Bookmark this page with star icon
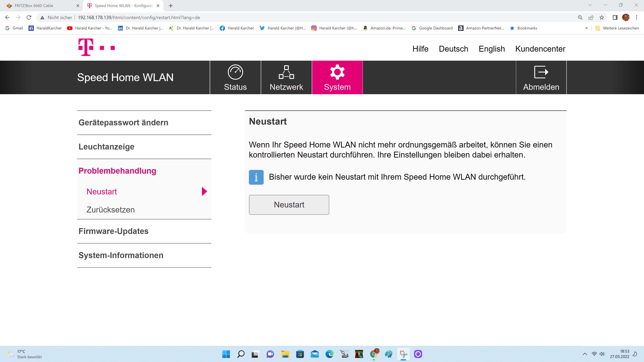Image resolution: width=644 pixels, height=362 pixels. tap(602, 17)
